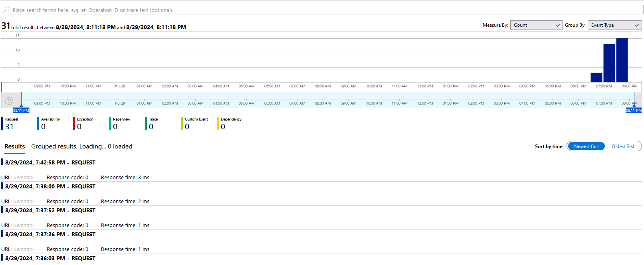Select Oldest first sort option

(622, 146)
